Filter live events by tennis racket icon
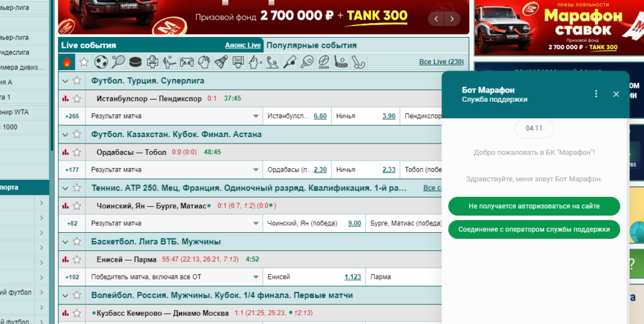Viewport: 644px width, 324px height. [118, 62]
